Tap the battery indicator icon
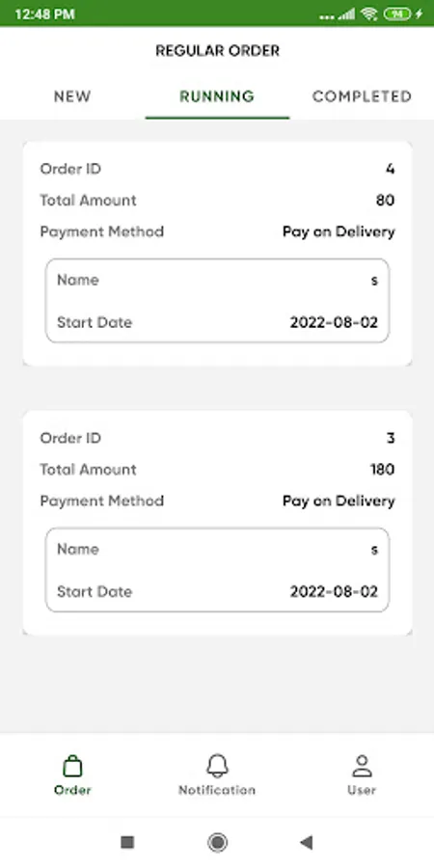This screenshot has height=868, width=434. tap(397, 14)
